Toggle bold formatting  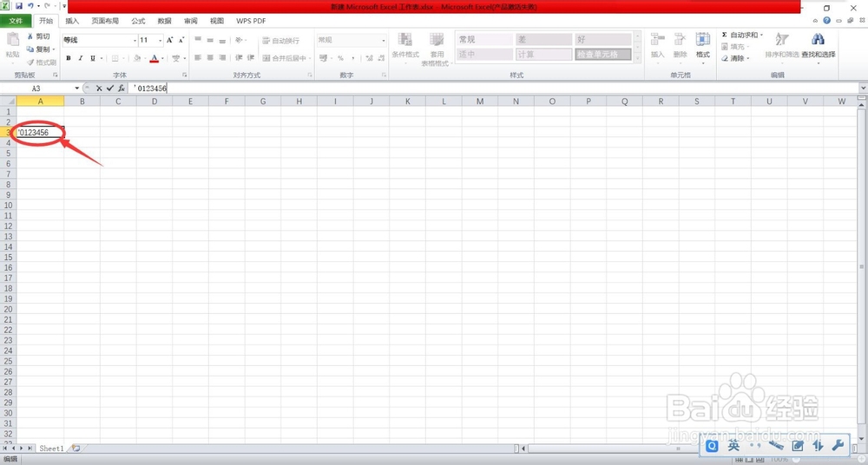tap(69, 58)
